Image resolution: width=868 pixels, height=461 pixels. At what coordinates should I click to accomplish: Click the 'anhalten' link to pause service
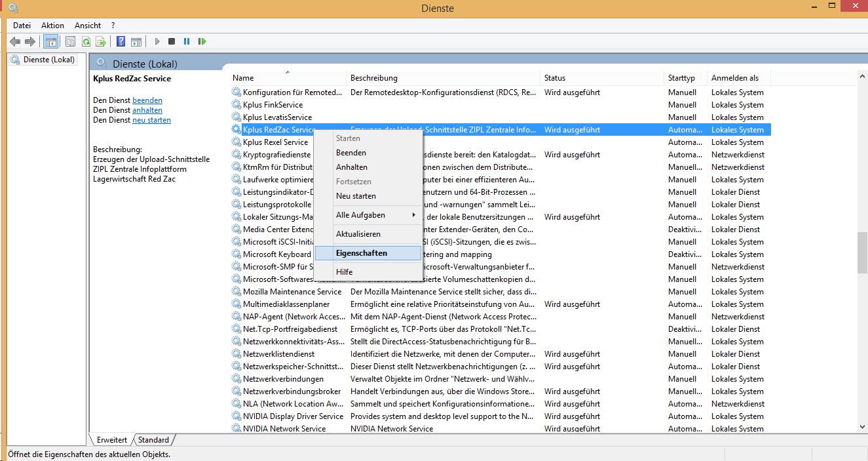pyautogui.click(x=147, y=110)
